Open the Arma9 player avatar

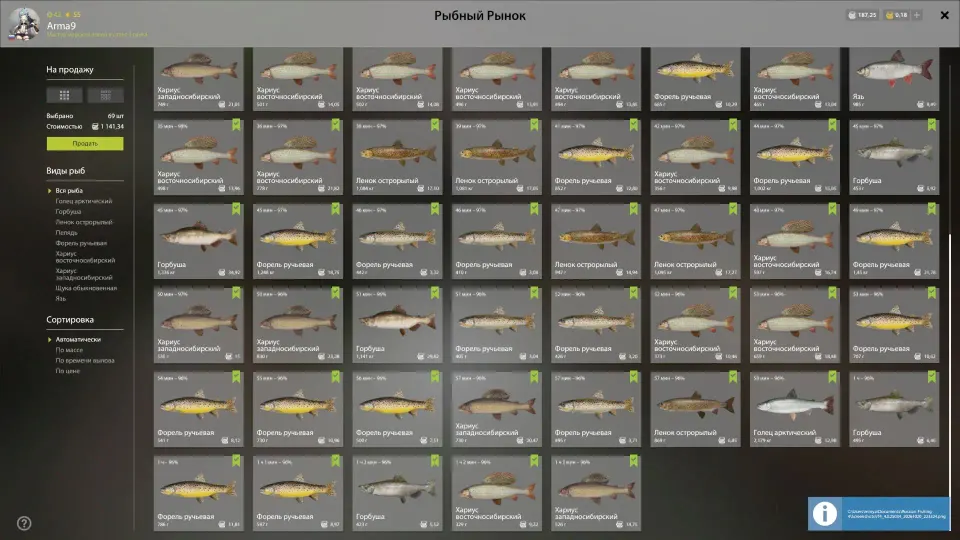click(24, 24)
